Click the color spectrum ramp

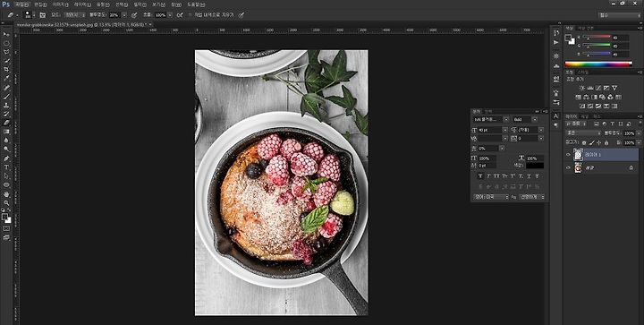598,64
